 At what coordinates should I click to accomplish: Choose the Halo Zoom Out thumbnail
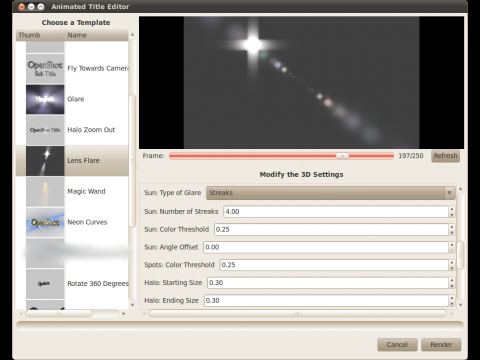pos(45,130)
